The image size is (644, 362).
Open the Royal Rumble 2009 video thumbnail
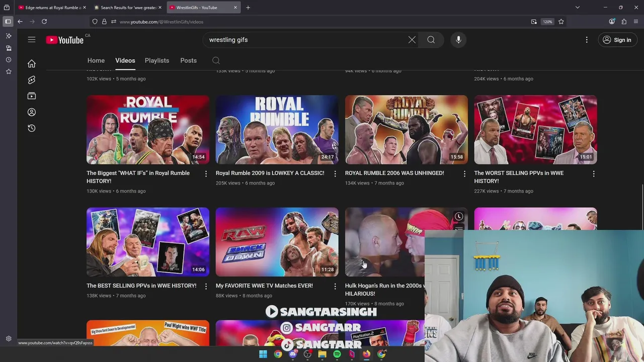coord(277,130)
